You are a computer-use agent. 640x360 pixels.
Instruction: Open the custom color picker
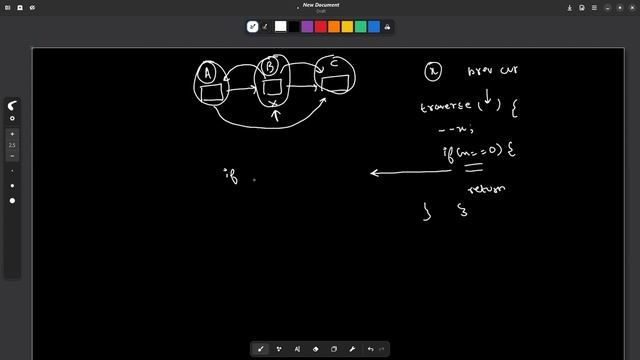[387, 27]
